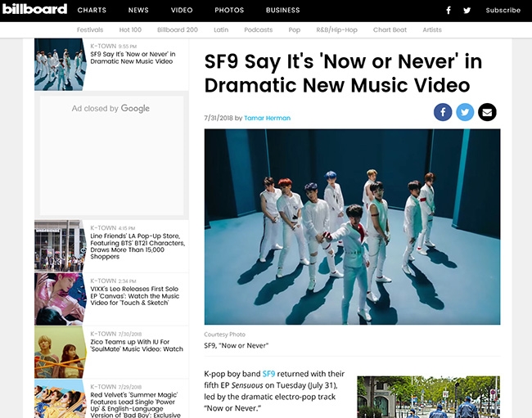532x418 pixels.
Task: Click the SF9 link in article text
Action: tap(268, 374)
